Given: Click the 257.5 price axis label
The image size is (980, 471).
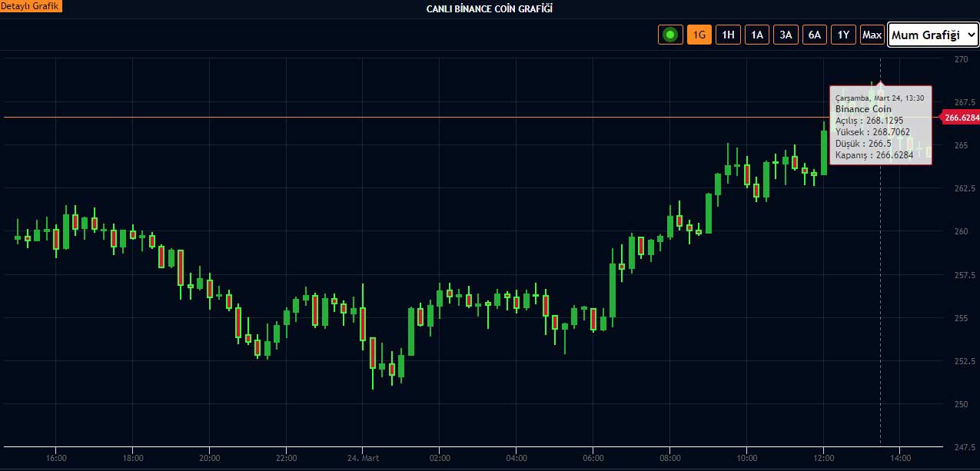Looking at the screenshot, I should [965, 274].
